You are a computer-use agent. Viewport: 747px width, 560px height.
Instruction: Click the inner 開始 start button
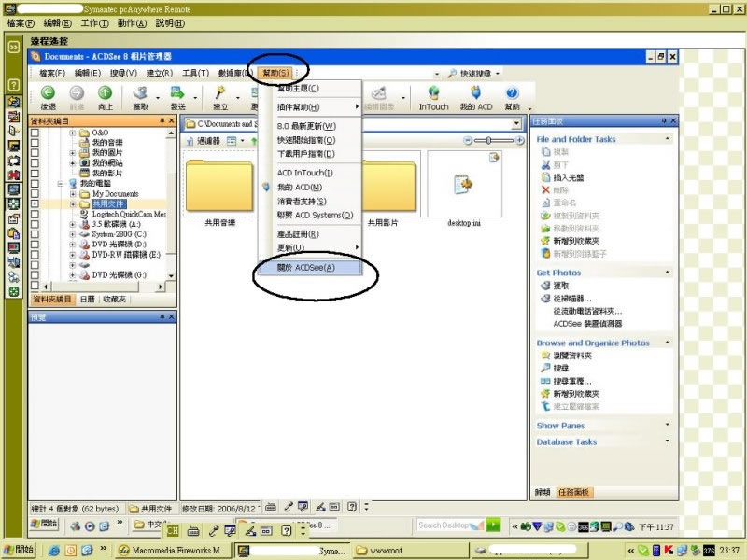pos(44,524)
